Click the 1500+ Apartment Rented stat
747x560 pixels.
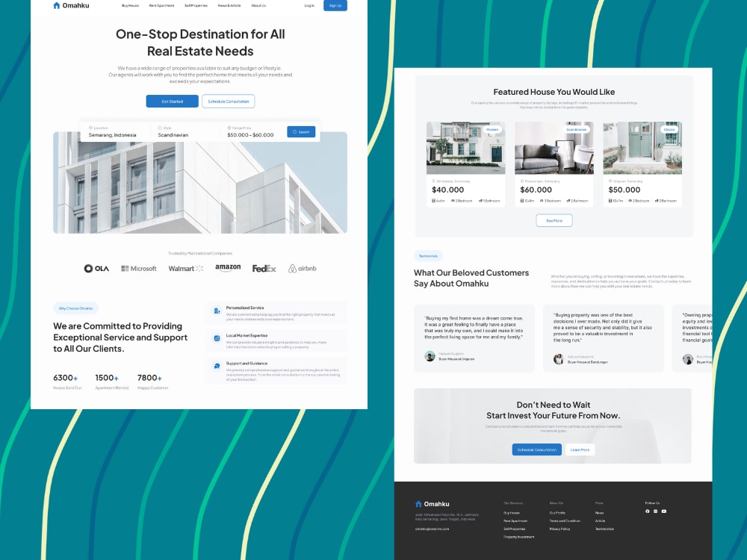click(112, 382)
